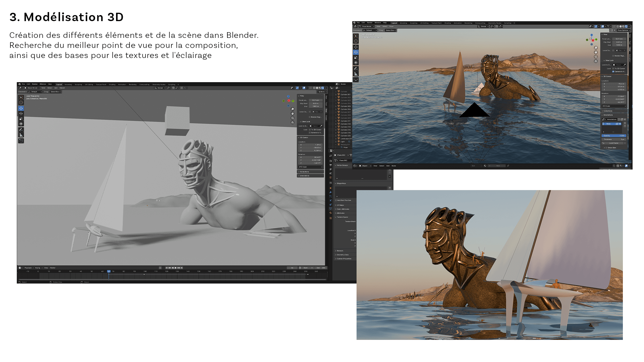Switch to rendered shading in Object Mode window

[323, 88]
